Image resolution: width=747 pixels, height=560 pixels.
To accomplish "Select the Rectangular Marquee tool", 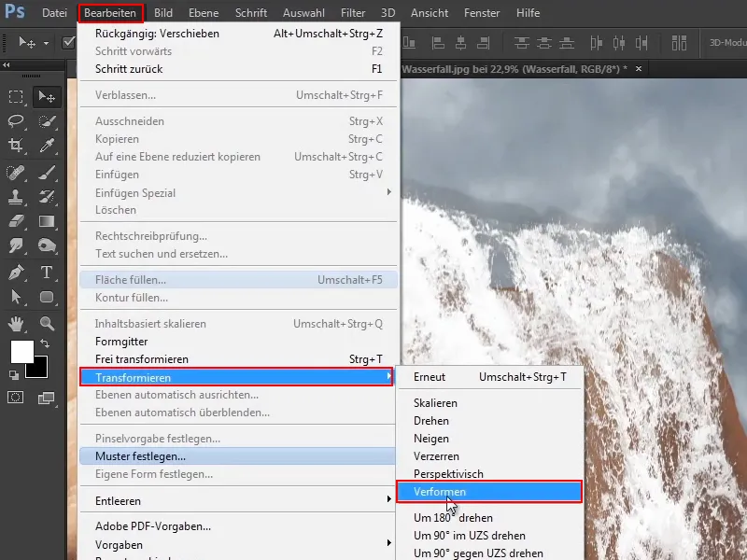I will [x=16, y=97].
